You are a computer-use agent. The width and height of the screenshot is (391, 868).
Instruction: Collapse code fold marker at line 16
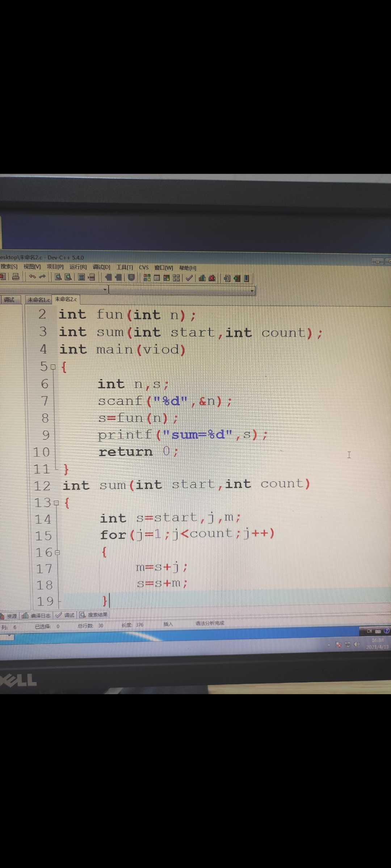(x=57, y=553)
